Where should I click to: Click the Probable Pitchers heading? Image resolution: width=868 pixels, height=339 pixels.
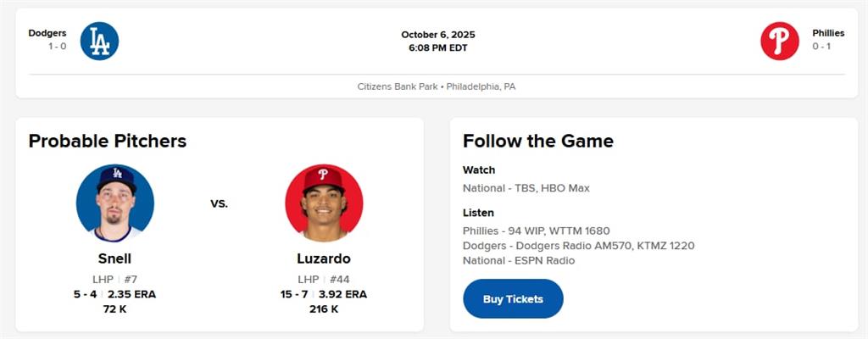(x=108, y=141)
